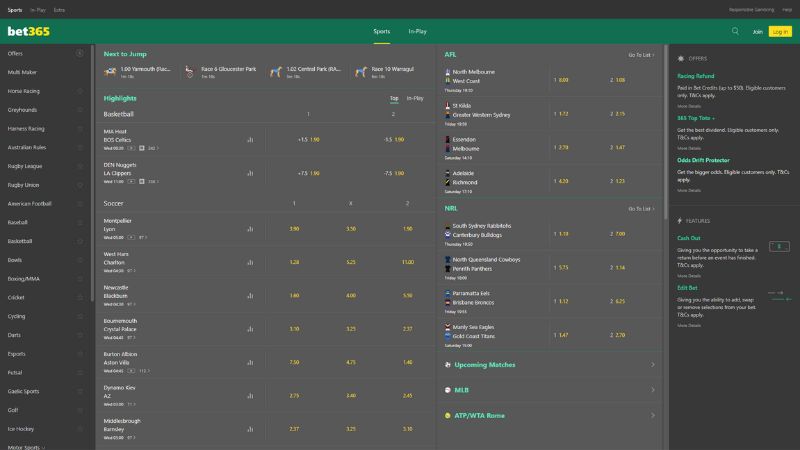Select North Melbourne 8.00 odds
The height and width of the screenshot is (450, 800).
coord(561,80)
